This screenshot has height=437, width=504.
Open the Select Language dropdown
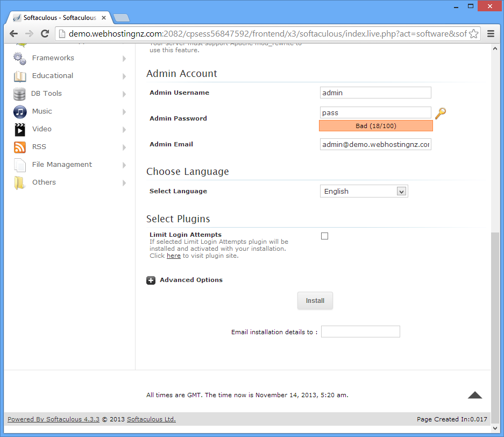pyautogui.click(x=364, y=191)
